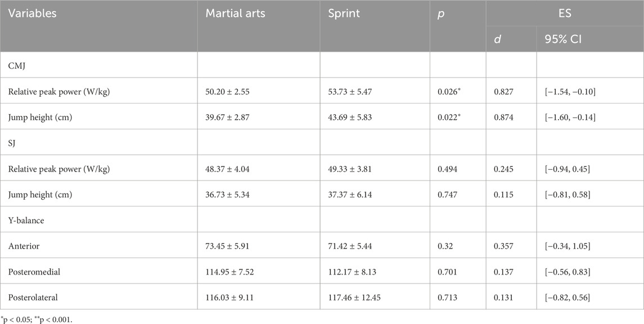Click the Posterolateral row label
644x324 pixels.
click(x=35, y=298)
